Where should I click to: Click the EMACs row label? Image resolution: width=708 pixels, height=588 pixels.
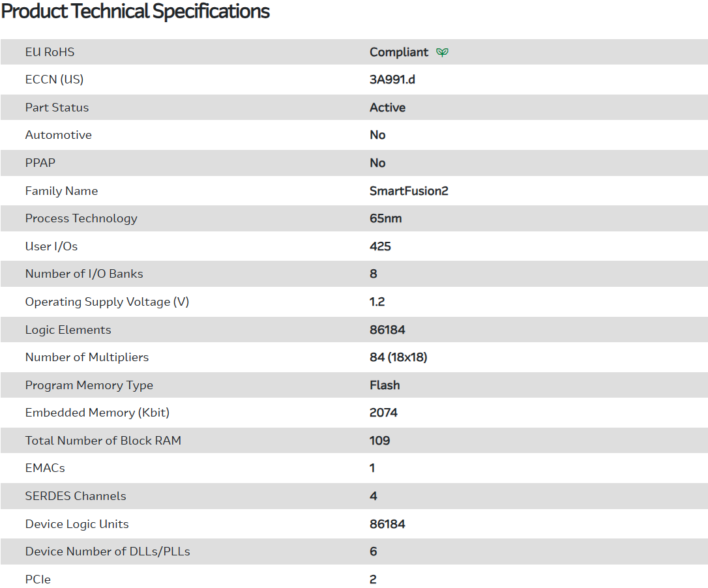pos(45,468)
